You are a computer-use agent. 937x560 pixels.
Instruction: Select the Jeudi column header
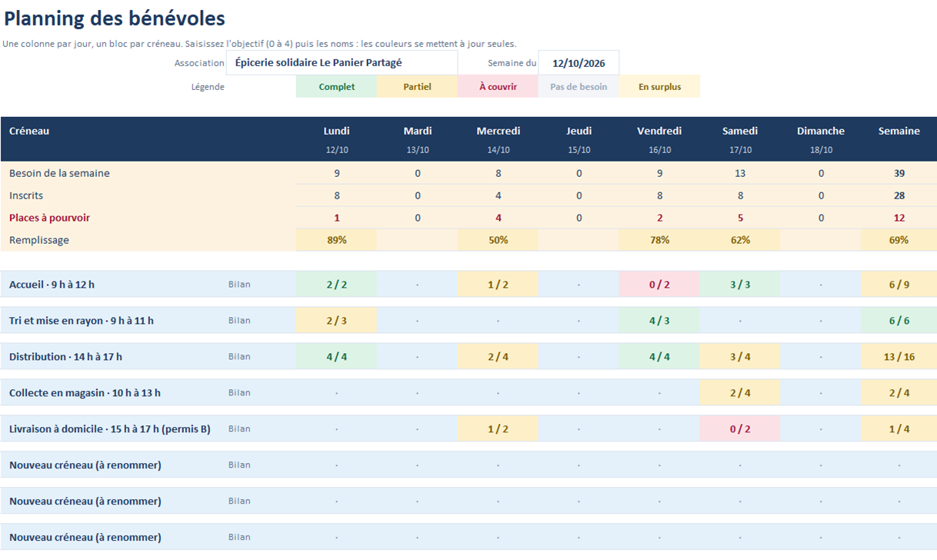[579, 131]
